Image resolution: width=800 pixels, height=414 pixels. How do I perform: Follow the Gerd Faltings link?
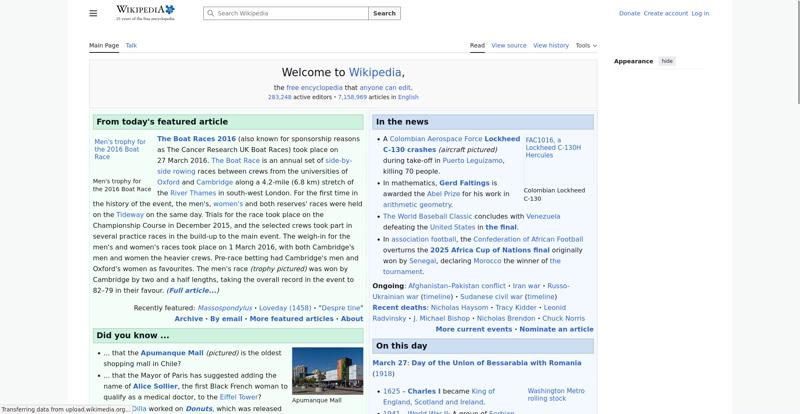pyautogui.click(x=464, y=183)
